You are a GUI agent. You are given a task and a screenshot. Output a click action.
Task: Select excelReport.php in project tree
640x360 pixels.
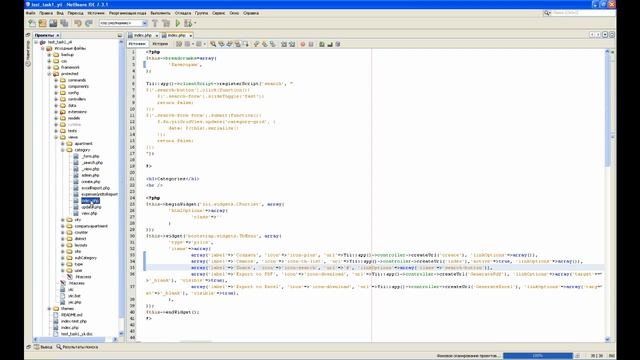click(96, 188)
